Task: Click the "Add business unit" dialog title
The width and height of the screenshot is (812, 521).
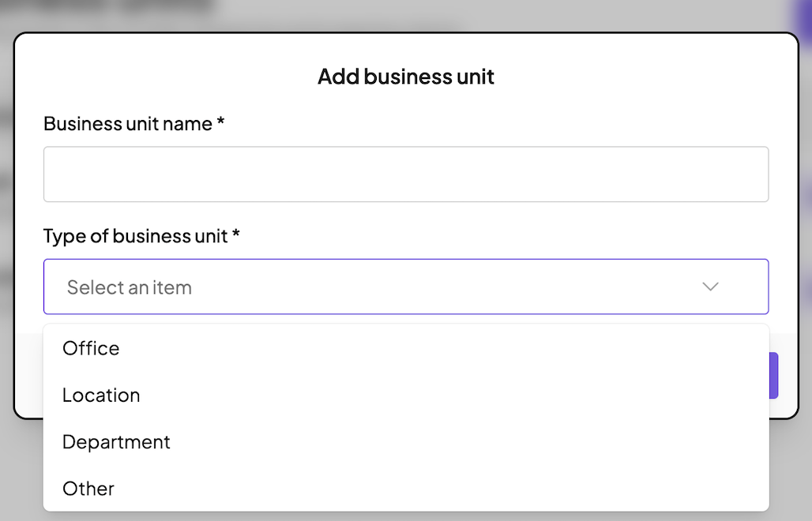Action: click(405, 77)
